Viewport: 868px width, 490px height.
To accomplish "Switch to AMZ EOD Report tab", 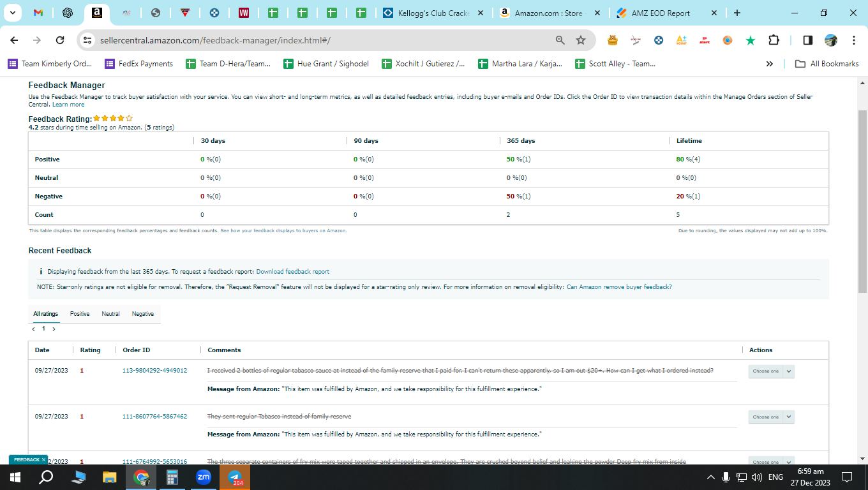I will (661, 13).
